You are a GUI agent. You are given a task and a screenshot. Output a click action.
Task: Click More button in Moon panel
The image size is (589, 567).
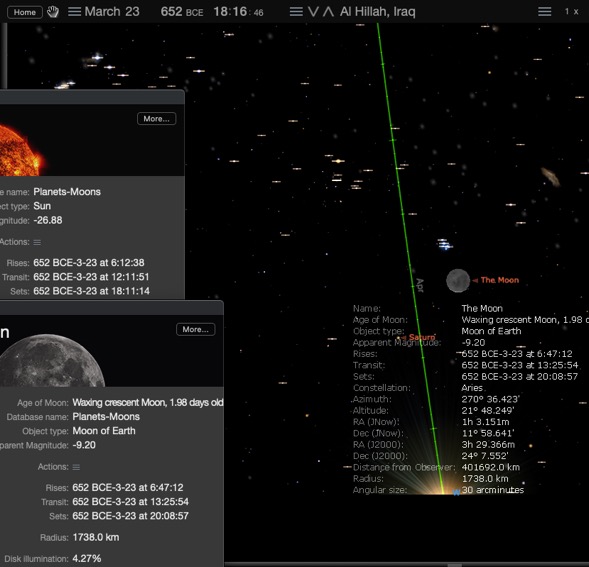point(196,330)
